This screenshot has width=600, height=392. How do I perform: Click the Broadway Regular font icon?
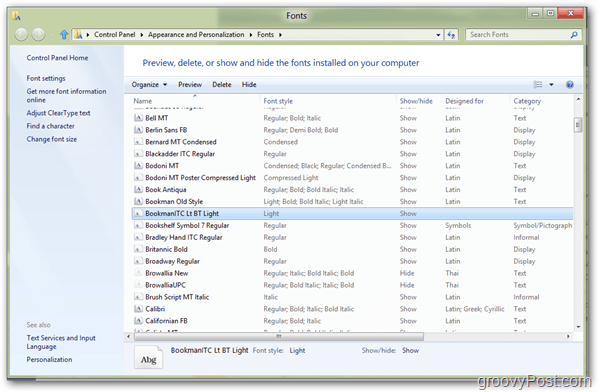pyautogui.click(x=139, y=261)
